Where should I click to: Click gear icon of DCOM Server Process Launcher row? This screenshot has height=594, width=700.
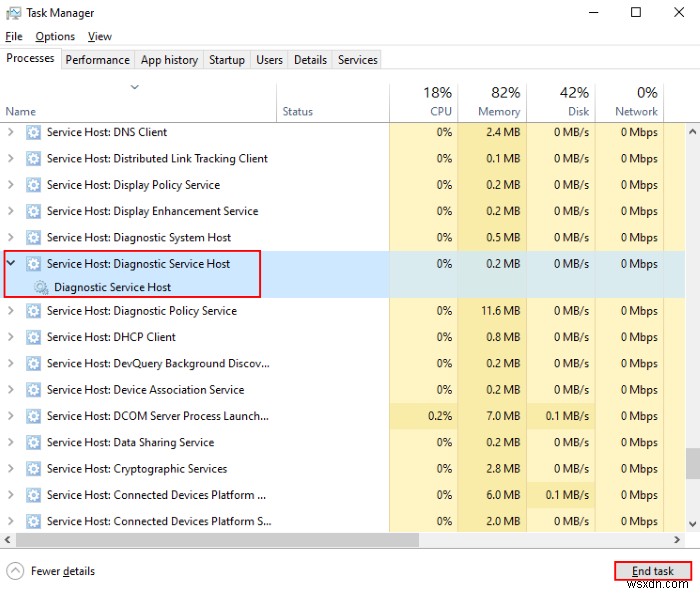(33, 416)
